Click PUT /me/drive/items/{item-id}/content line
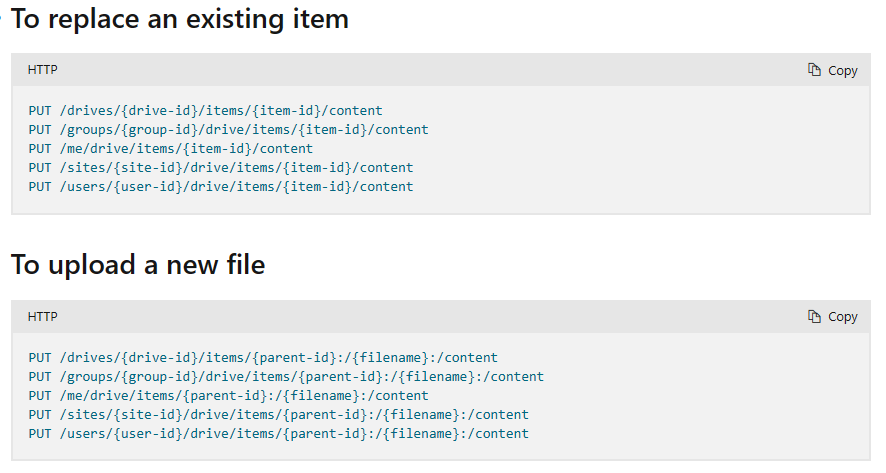Screen dimensions: 886x473 pyautogui.click(x=171, y=149)
